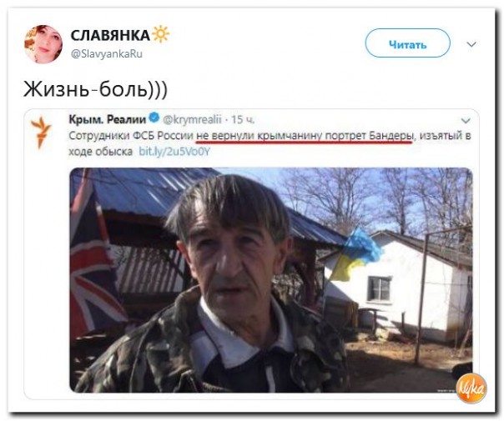Click the blue verified badge icon
Screen dimensions: 504x421
(154, 118)
